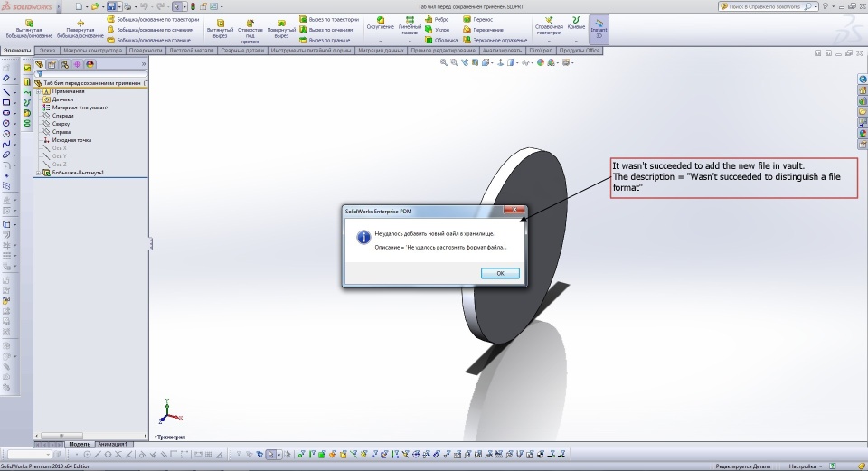The image size is (868, 471).
Task: Click Зеркальное отражение mirror tool
Action: point(495,40)
